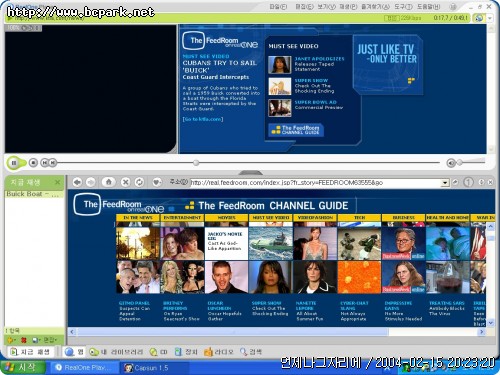The height and width of the screenshot is (375, 500).
Task: Select the Business channel header
Action: 403,218
